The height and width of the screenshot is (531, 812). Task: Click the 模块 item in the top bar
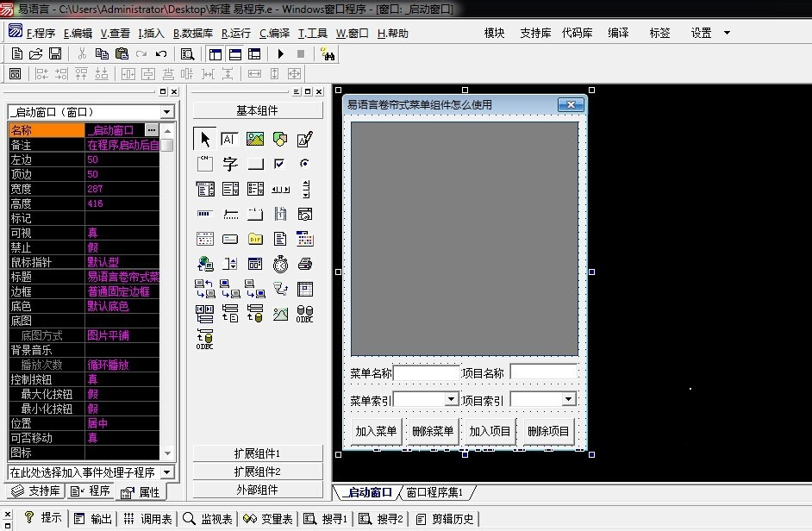pyautogui.click(x=494, y=33)
